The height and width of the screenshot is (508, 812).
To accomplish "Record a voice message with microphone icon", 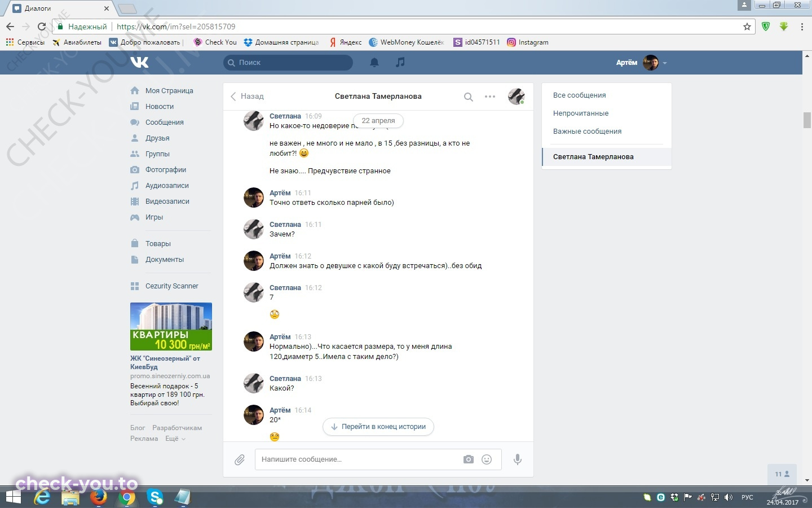I will [517, 459].
